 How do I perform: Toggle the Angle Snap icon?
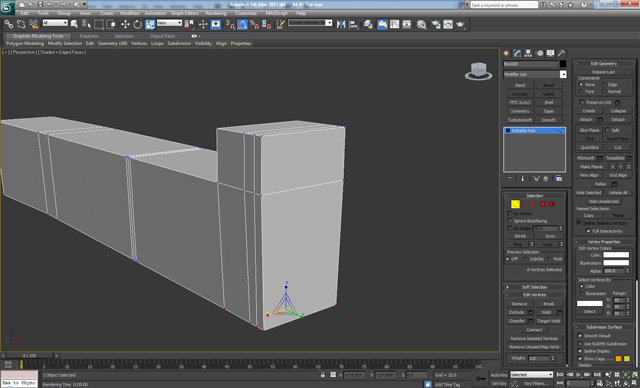(x=242, y=24)
